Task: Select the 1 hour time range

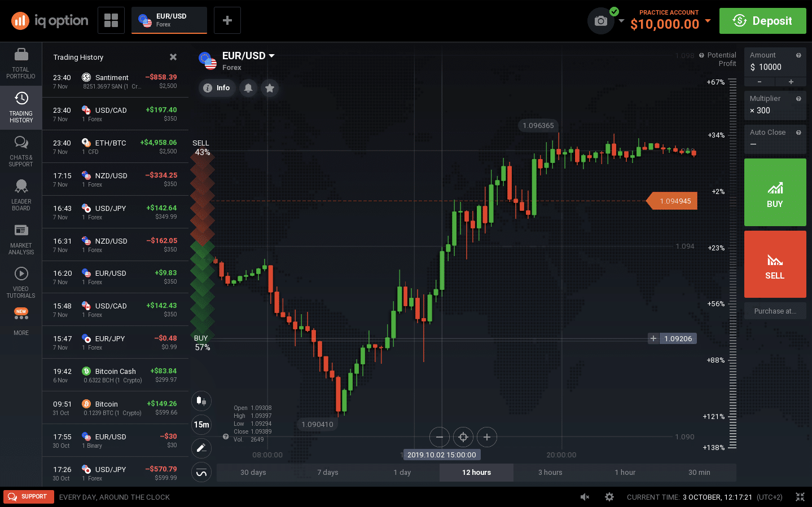Action: (x=625, y=473)
